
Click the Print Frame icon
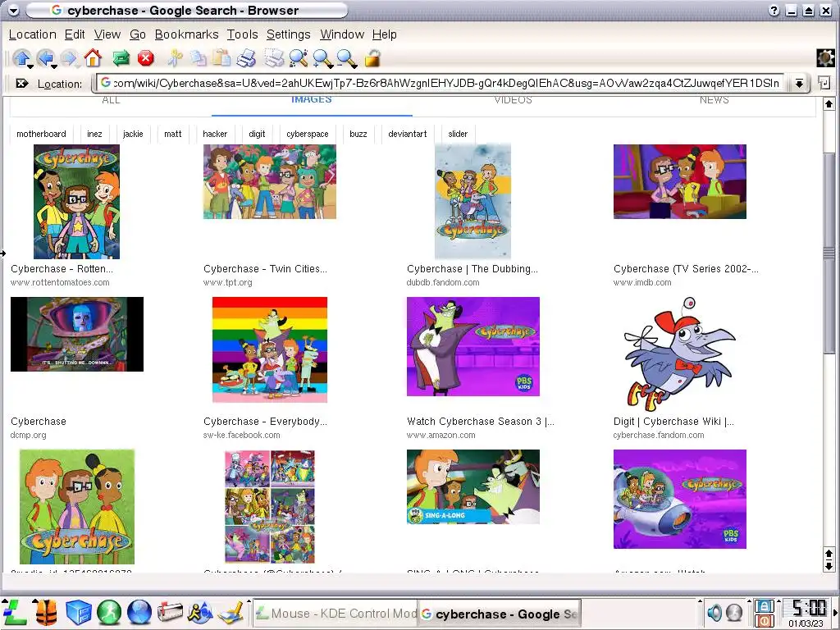[x=274, y=57]
